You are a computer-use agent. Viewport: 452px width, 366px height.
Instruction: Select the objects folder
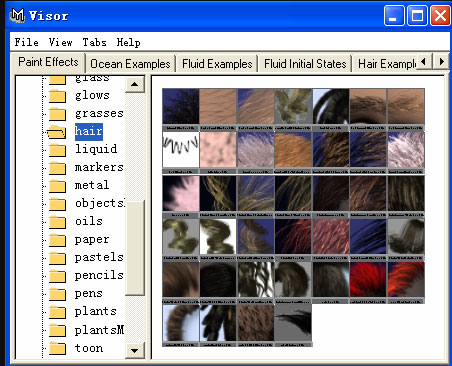(99, 203)
